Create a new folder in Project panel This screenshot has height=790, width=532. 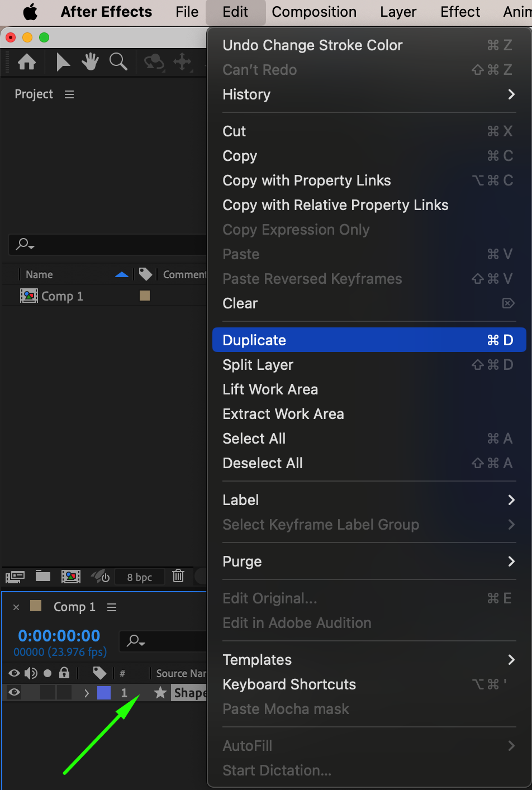pyautogui.click(x=43, y=576)
